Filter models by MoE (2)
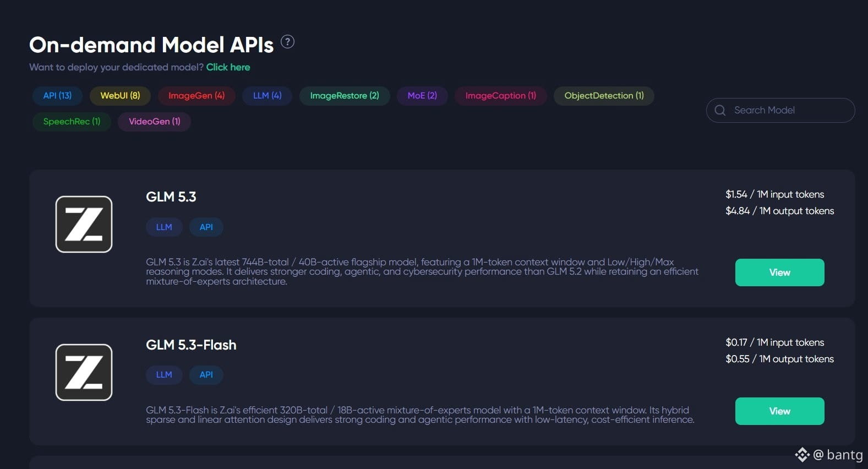Screen dimensions: 868x469 pos(422,96)
